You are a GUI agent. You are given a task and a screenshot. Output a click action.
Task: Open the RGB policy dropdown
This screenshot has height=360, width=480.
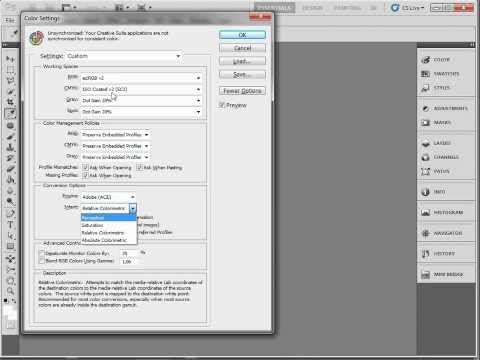click(115, 135)
